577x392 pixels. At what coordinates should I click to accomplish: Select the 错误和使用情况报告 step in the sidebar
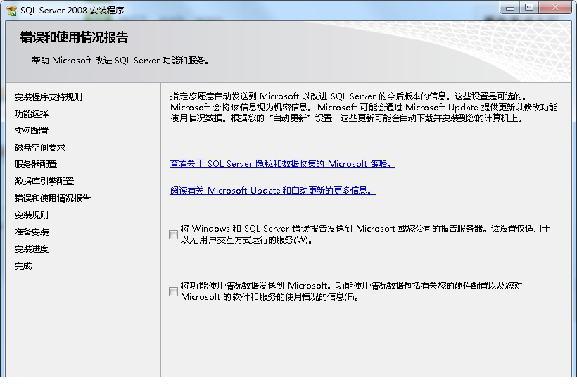pos(53,198)
